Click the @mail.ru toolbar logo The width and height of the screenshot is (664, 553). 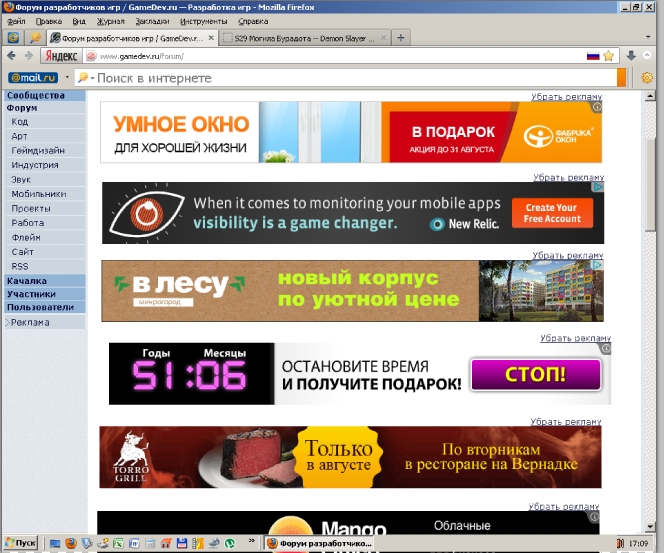(x=33, y=77)
